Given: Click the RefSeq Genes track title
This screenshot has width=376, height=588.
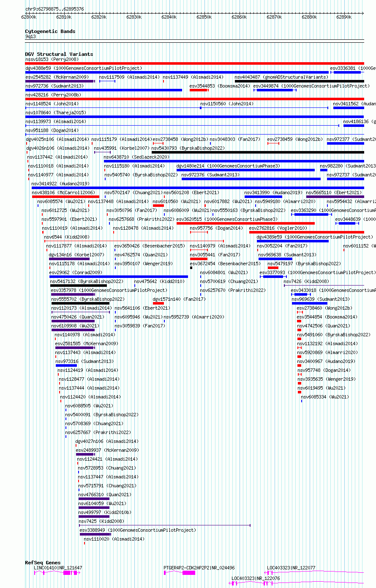Looking at the screenshot, I should (x=43, y=563).
